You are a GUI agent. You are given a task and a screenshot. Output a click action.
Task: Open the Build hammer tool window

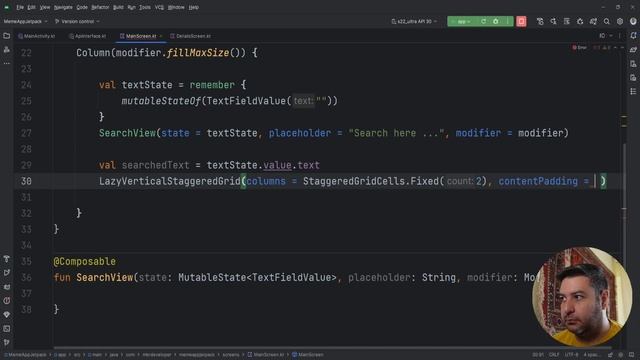pyautogui.click(x=7, y=259)
